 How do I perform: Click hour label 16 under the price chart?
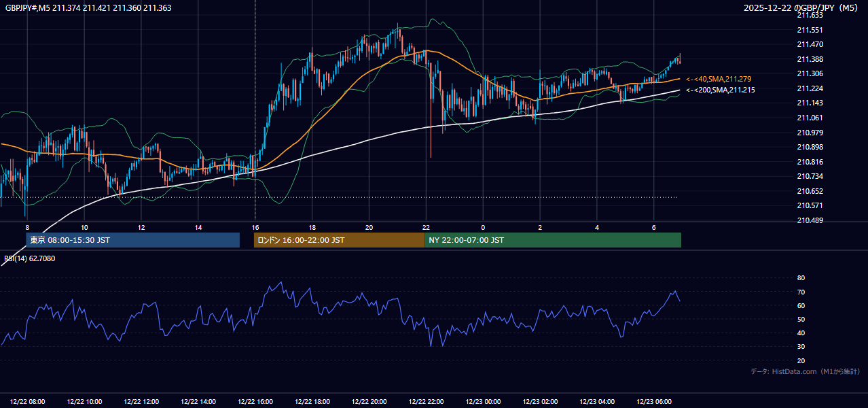pyautogui.click(x=255, y=227)
